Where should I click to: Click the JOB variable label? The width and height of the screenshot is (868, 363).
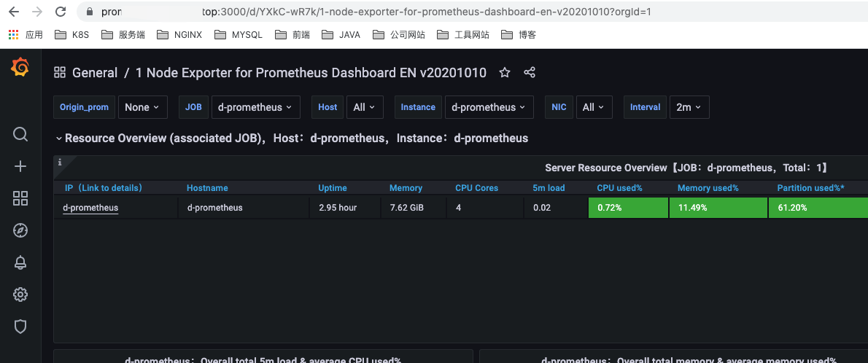(x=193, y=107)
